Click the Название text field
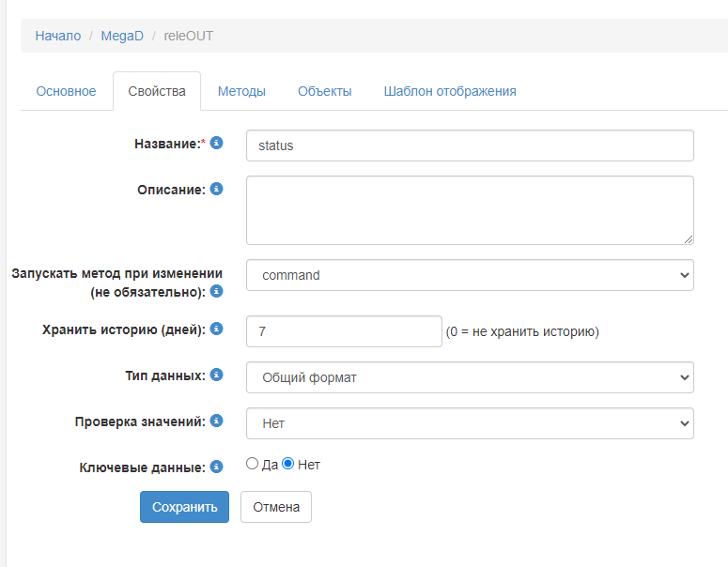The width and height of the screenshot is (728, 567). pyautogui.click(x=470, y=146)
